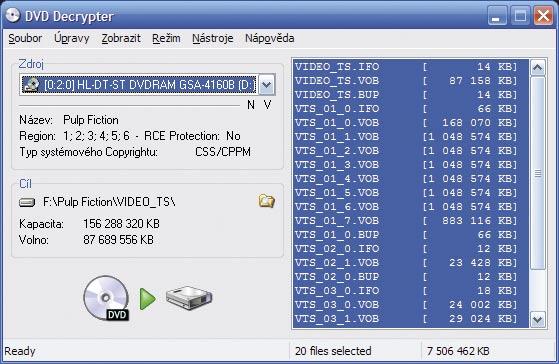
Task: Click the F:\Pulp Fiction\VIDEO_TS\ destination path
Action: [109, 202]
